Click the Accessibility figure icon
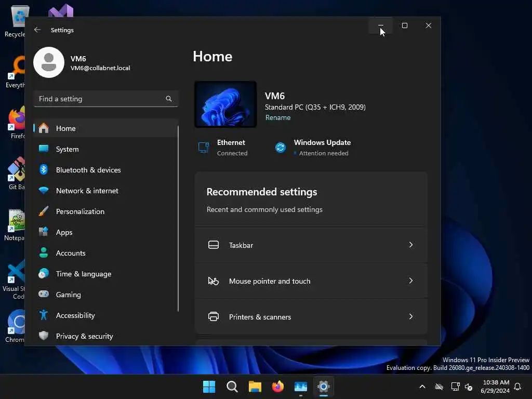The image size is (532, 399). click(44, 315)
